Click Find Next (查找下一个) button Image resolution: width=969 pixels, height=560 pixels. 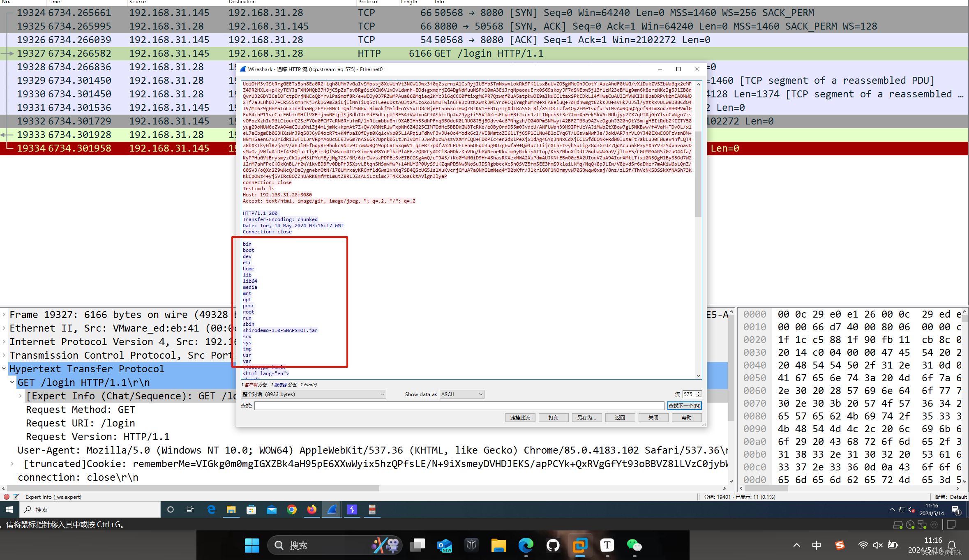[x=684, y=406]
